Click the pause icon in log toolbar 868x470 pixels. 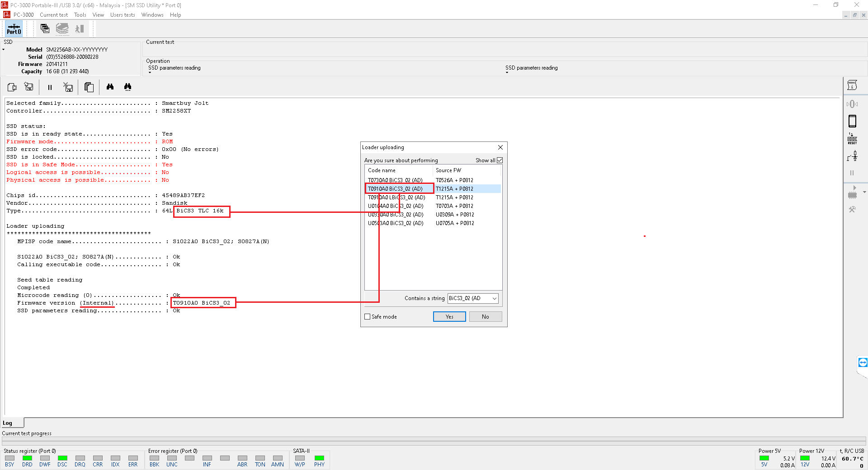pos(50,87)
